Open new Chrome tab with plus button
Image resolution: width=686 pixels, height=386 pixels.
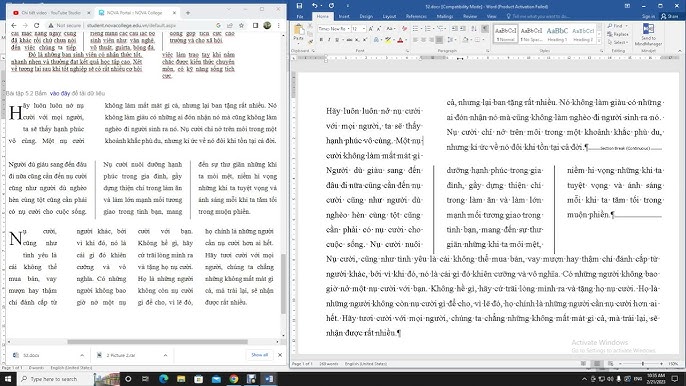tap(188, 13)
